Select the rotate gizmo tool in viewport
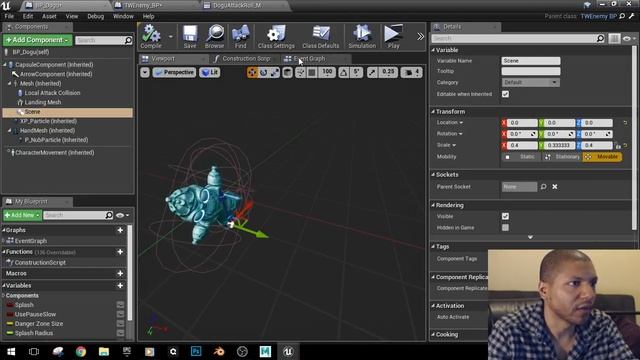The height and width of the screenshot is (360, 640). point(264,72)
